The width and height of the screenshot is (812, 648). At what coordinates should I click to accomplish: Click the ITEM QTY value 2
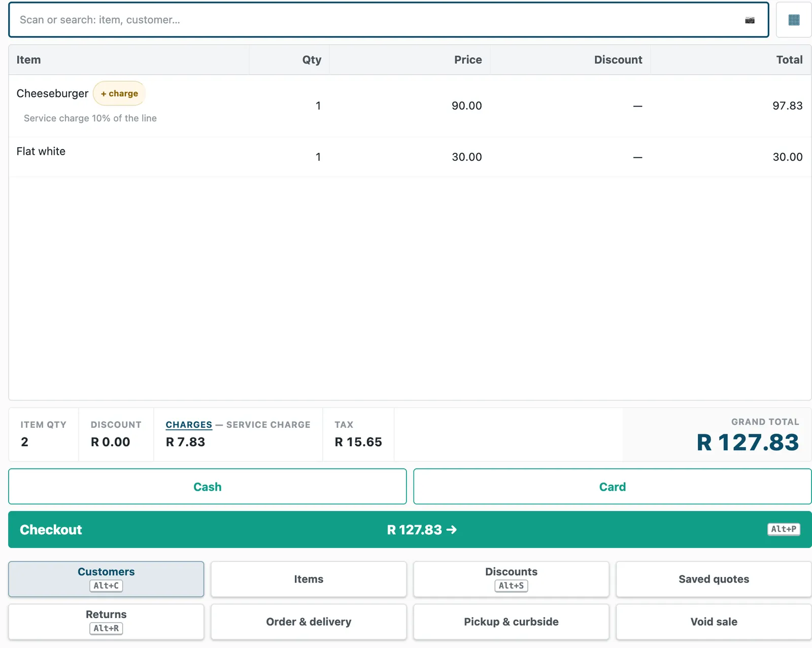(24, 442)
